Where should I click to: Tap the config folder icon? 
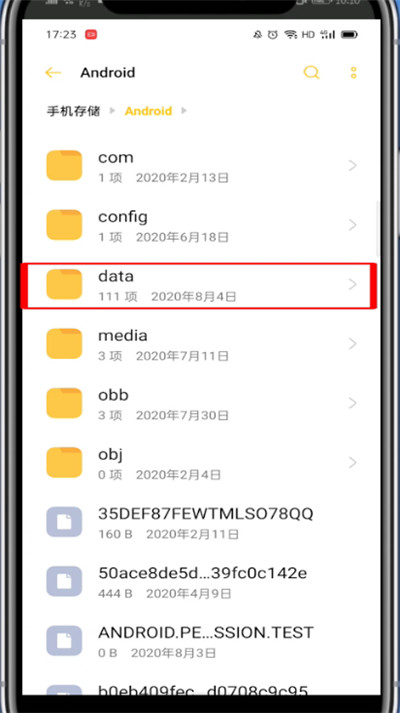pyautogui.click(x=64, y=225)
